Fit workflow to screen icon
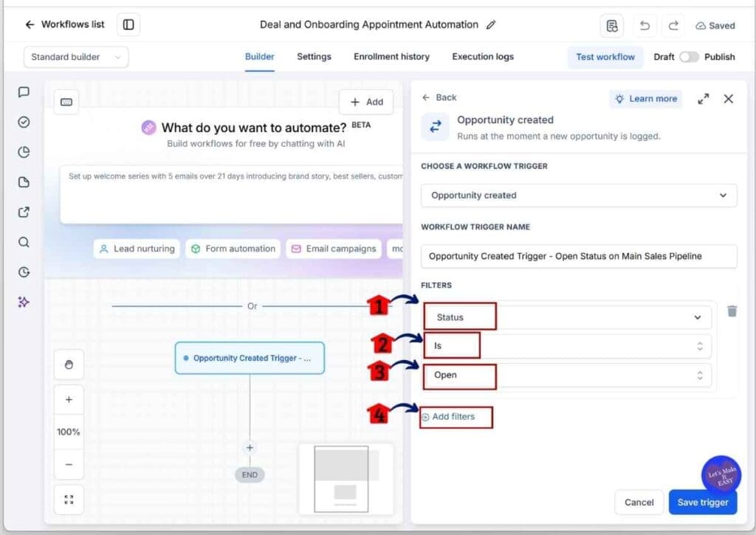 pos(69,500)
